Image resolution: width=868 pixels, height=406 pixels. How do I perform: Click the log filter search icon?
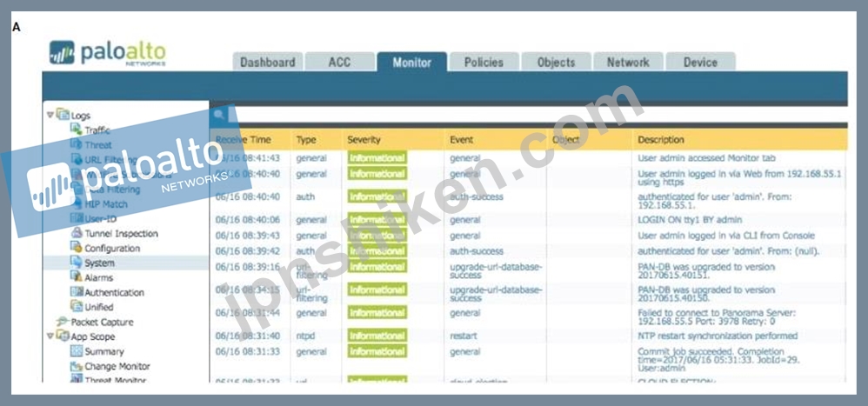click(220, 115)
